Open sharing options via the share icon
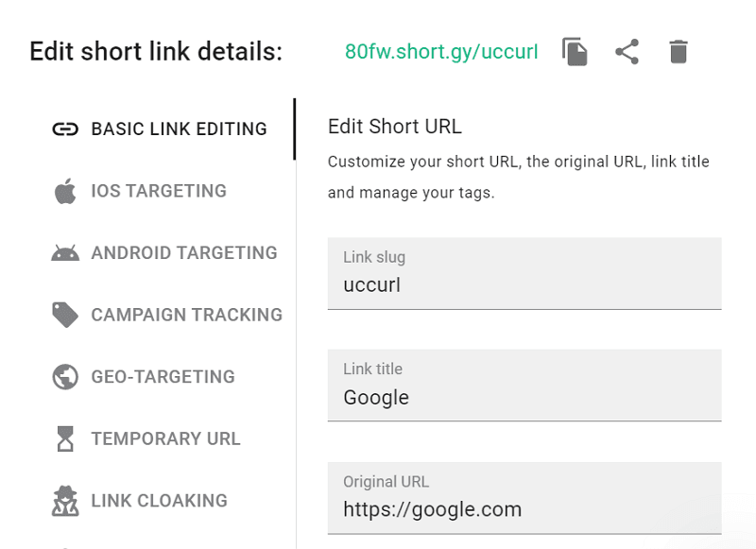This screenshot has width=756, height=549. point(626,54)
